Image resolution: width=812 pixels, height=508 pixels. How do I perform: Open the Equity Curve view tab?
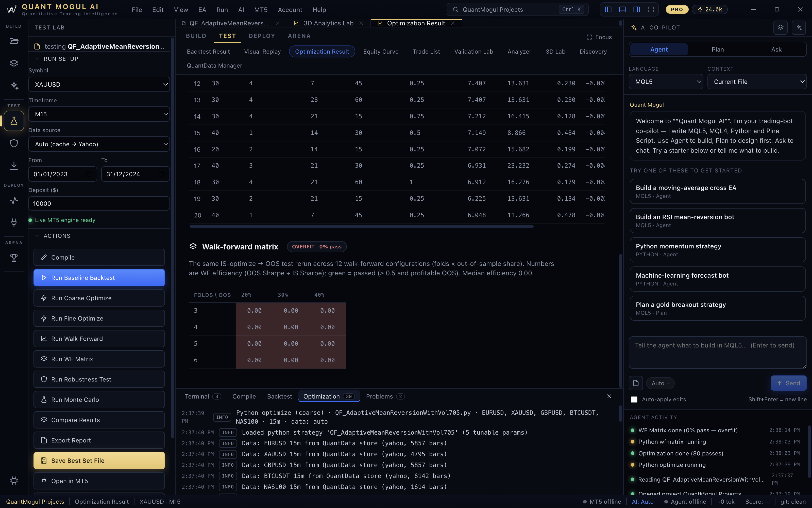point(381,51)
